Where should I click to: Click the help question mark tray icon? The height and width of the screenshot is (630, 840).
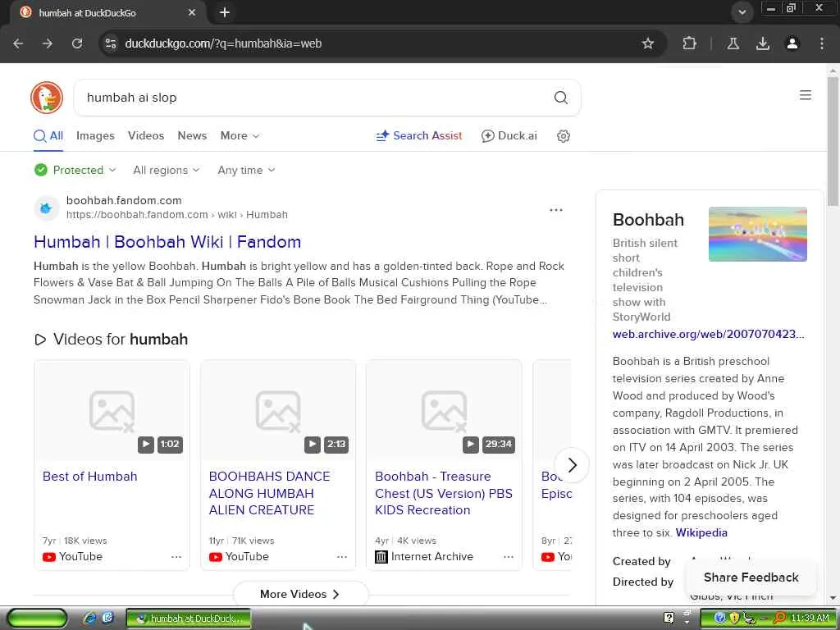tap(669, 619)
